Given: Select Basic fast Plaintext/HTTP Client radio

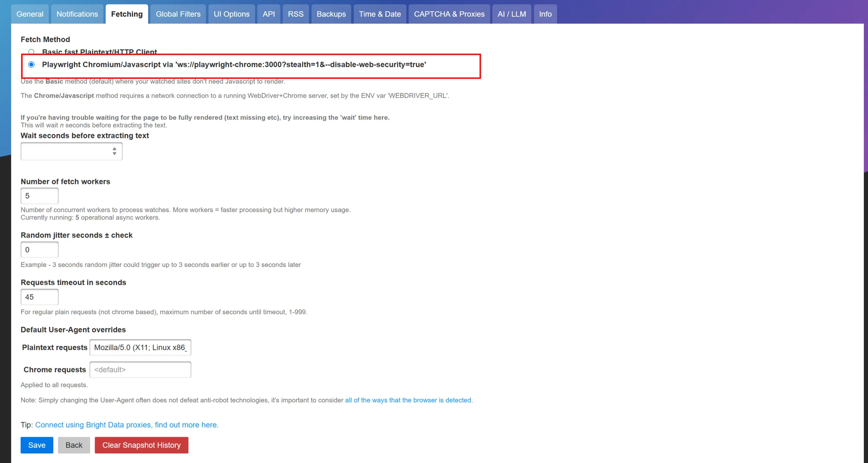Looking at the screenshot, I should 31,52.
